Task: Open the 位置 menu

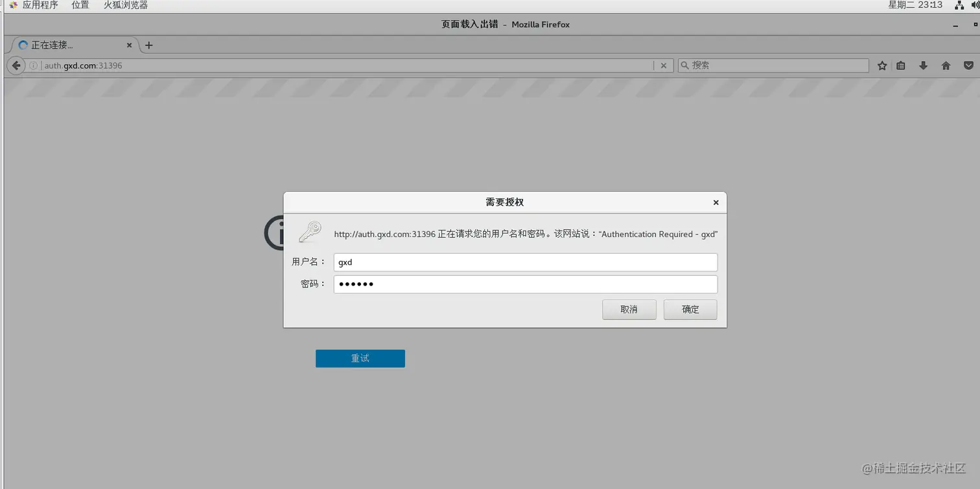Action: 80,5
